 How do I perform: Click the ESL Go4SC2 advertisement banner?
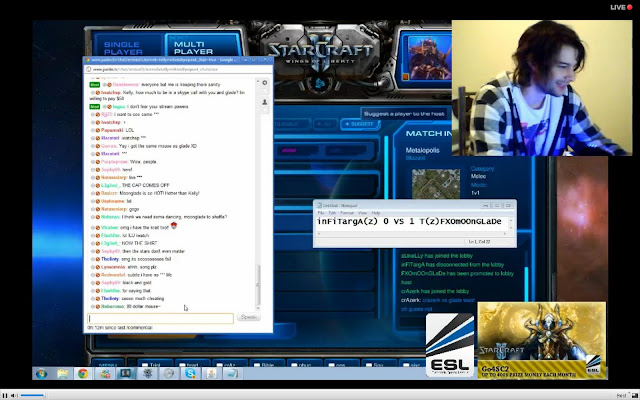(x=542, y=340)
